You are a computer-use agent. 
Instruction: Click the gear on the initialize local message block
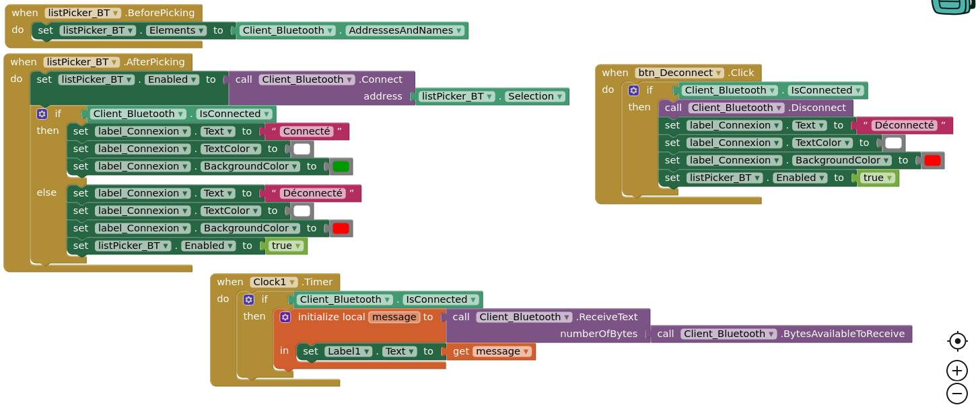(285, 317)
